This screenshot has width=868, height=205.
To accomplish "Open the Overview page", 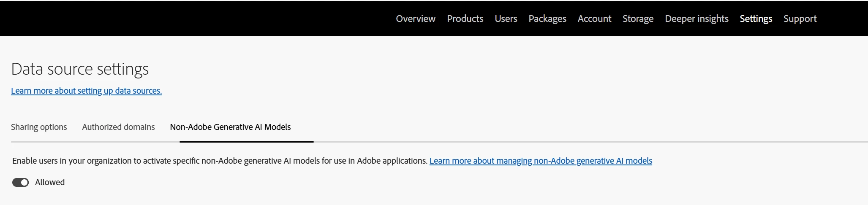I will coord(415,19).
